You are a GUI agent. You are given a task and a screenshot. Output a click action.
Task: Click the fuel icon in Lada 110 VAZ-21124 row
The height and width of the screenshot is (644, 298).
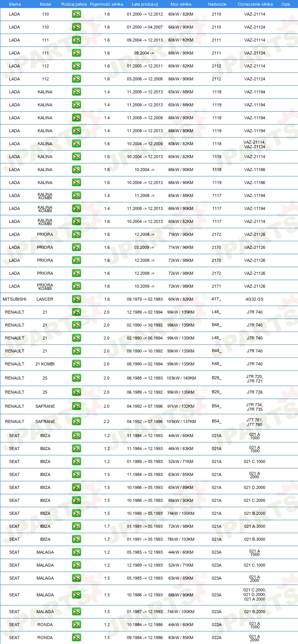(77, 27)
